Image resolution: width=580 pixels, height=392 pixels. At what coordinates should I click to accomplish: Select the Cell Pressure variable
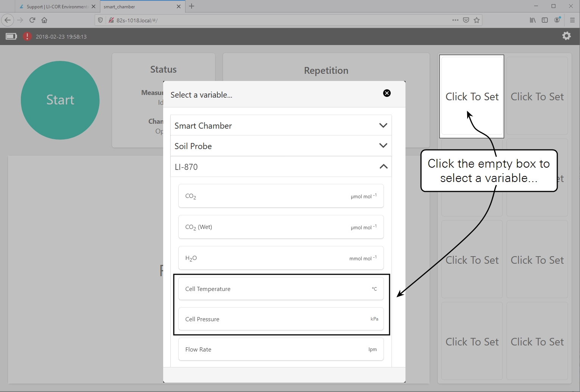coord(281,319)
